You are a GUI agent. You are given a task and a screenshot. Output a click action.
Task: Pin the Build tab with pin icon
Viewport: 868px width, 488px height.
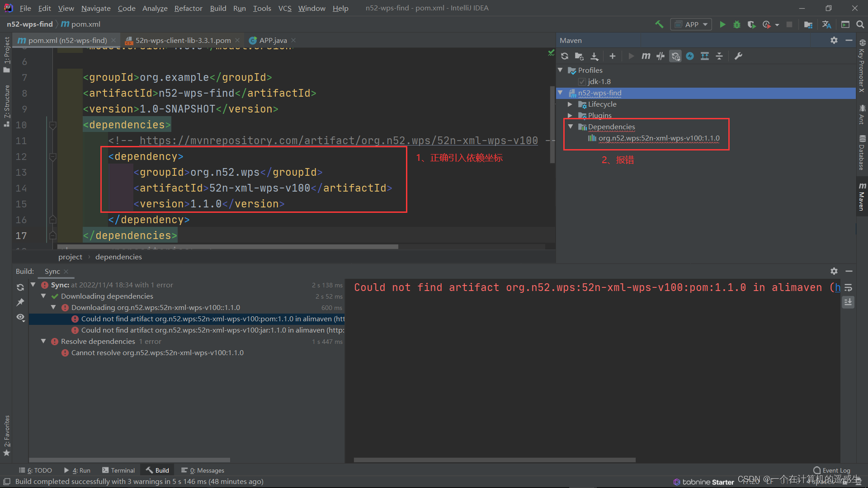pos(20,302)
